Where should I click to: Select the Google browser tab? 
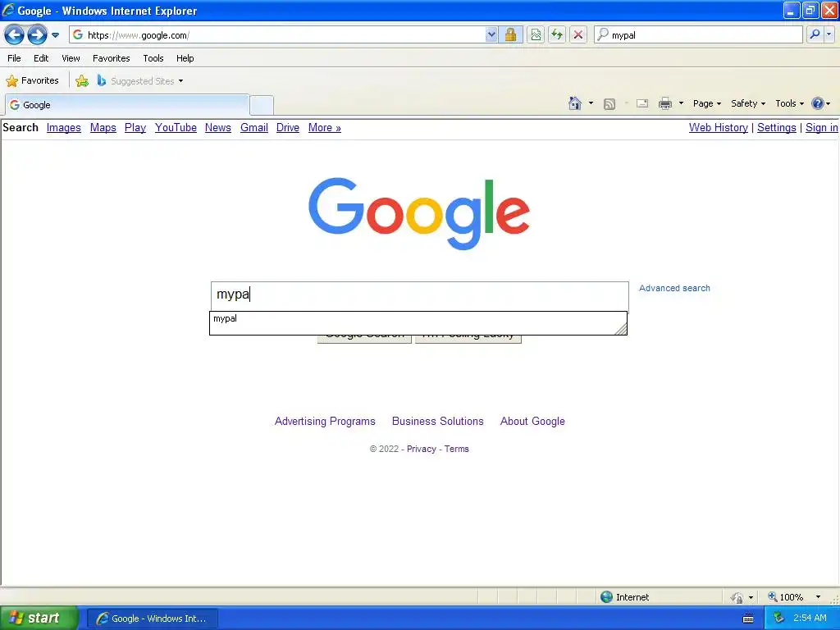[127, 105]
